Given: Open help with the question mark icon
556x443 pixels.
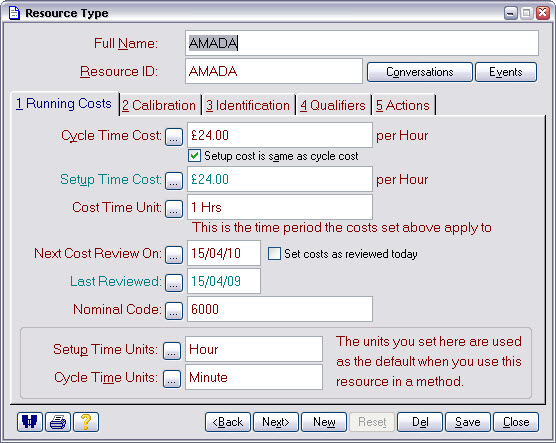Looking at the screenshot, I should point(86,422).
